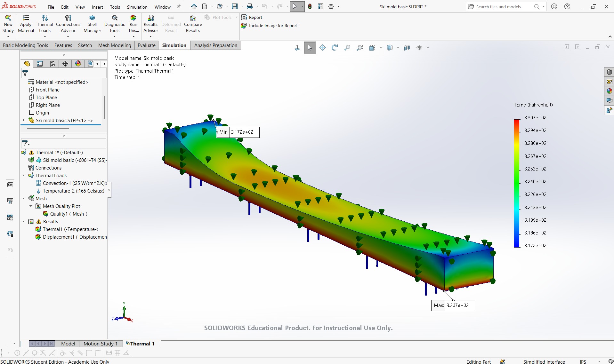
Task: Click the Min 3.172e+02 callout
Action: tap(238, 132)
